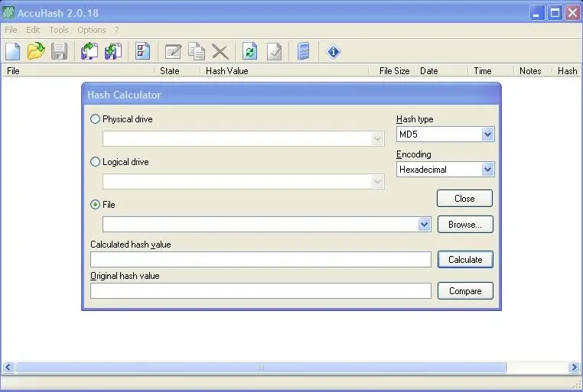Open hash calculator from toolbar calculator icon
The width and height of the screenshot is (583, 392).
point(304,51)
